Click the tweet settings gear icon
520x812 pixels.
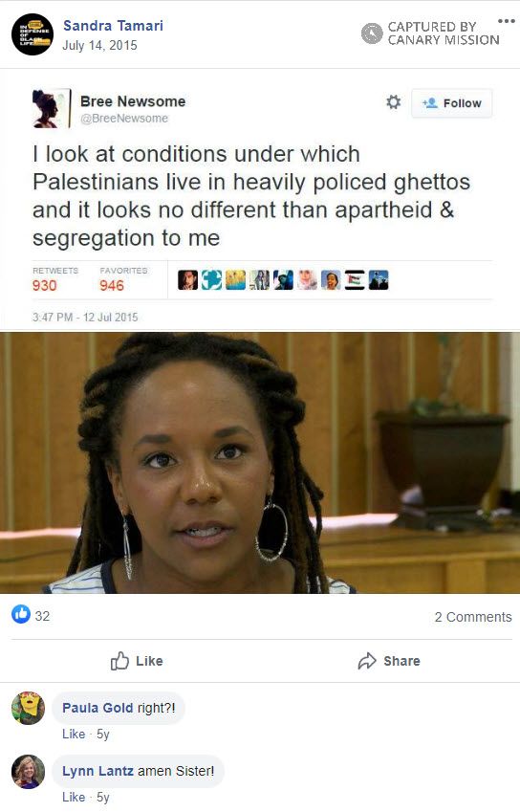pos(394,102)
